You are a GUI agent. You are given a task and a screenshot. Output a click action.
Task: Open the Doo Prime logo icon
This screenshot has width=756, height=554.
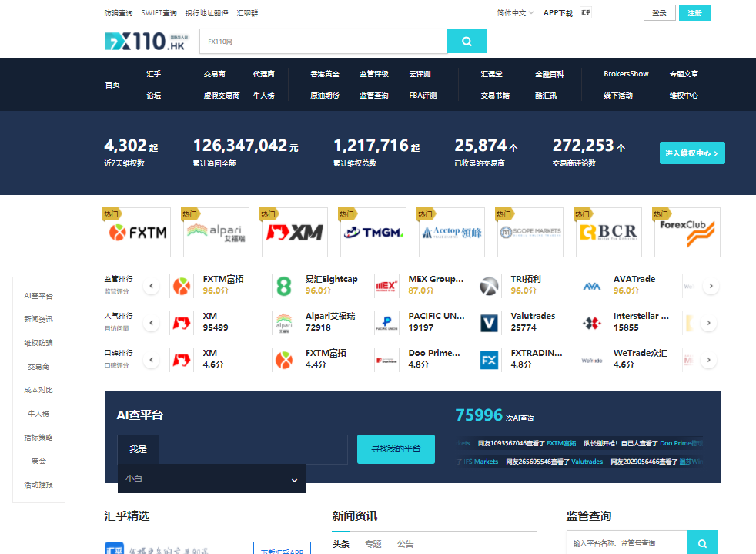click(386, 360)
